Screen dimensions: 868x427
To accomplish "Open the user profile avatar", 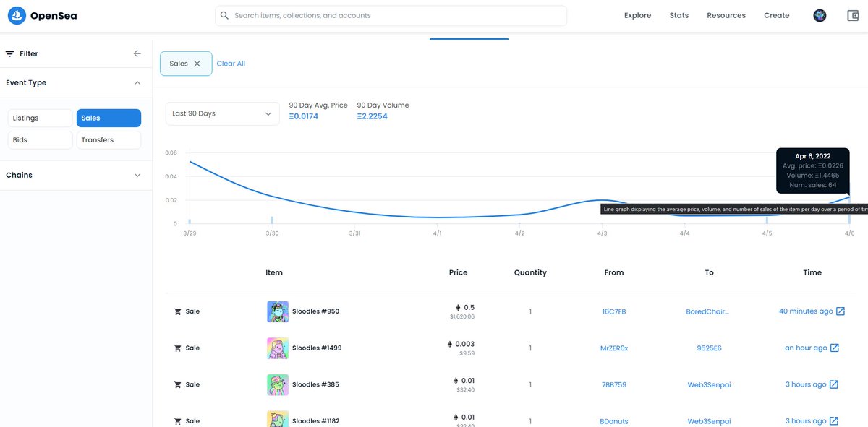I will pyautogui.click(x=820, y=15).
